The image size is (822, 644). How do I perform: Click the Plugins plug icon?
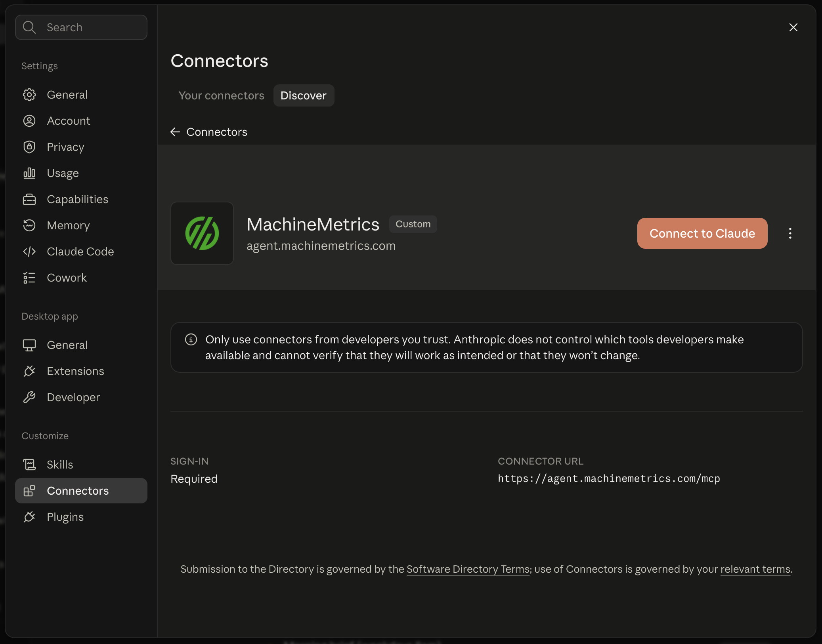[x=29, y=517]
